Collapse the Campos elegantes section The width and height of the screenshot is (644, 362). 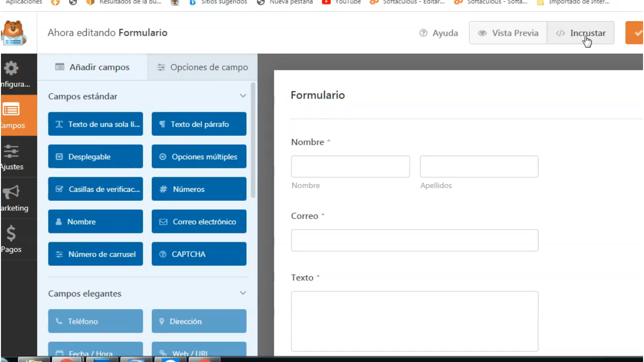click(243, 293)
